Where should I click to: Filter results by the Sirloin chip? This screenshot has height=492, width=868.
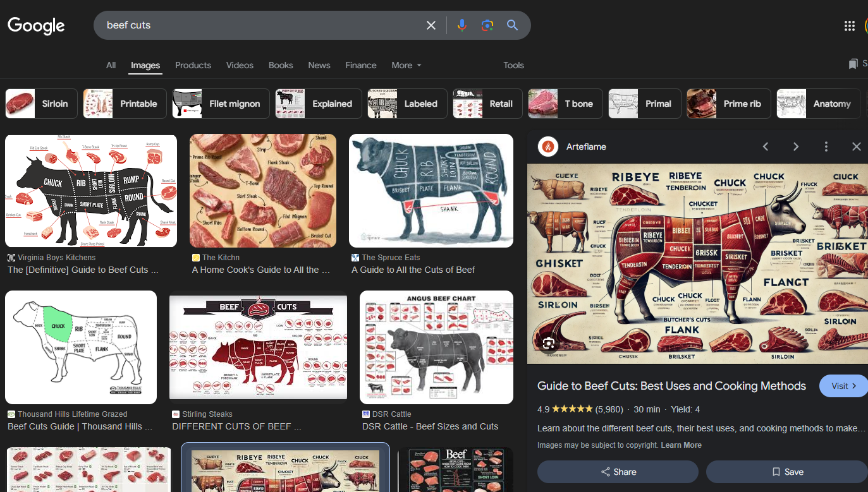(41, 104)
